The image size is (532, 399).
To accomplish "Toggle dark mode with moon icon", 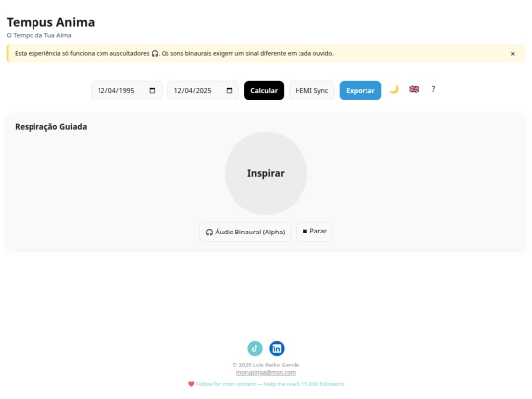I will [x=394, y=90].
